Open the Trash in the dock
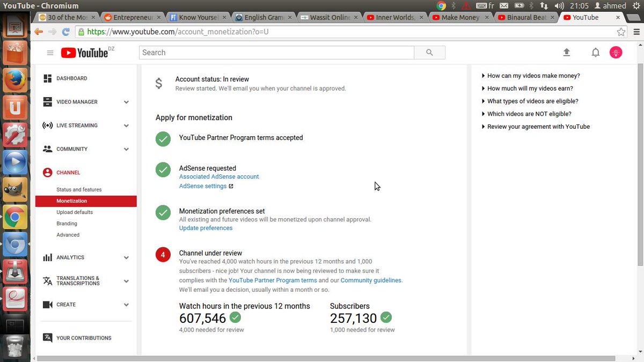 coord(15,346)
